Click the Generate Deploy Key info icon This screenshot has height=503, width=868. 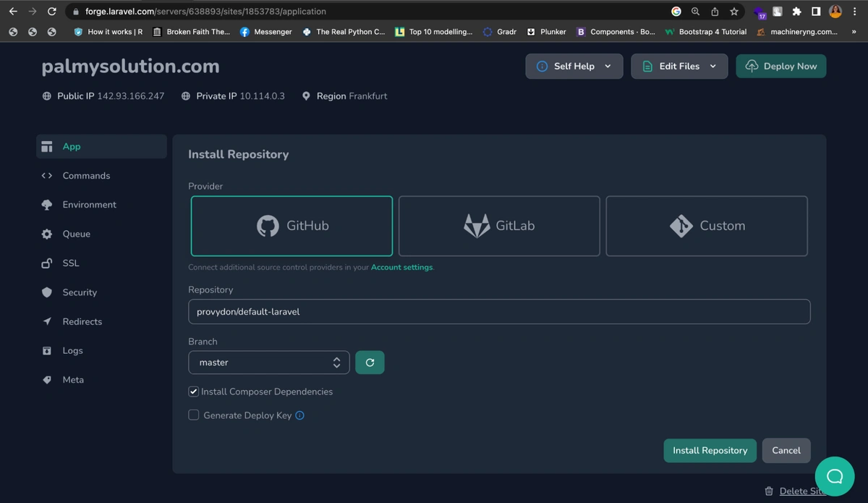tap(299, 415)
